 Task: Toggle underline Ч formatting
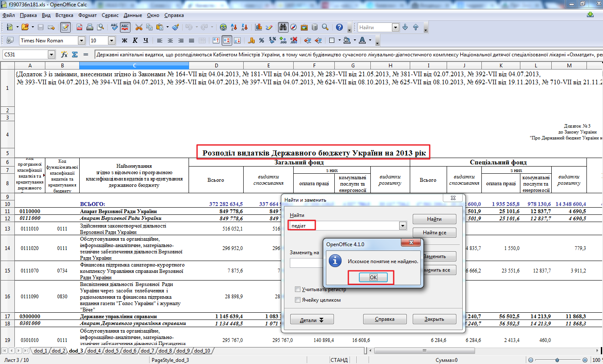146,40
